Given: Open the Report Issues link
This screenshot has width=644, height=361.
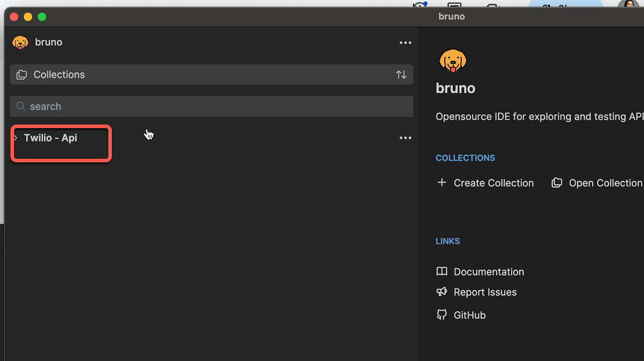Looking at the screenshot, I should tap(485, 292).
